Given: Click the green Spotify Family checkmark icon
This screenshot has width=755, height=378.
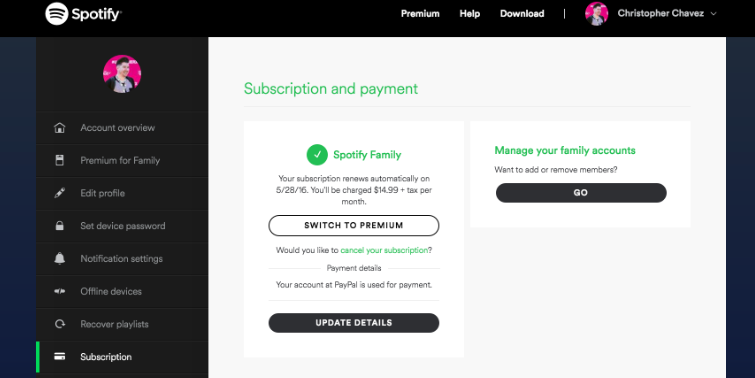Looking at the screenshot, I should point(317,155).
